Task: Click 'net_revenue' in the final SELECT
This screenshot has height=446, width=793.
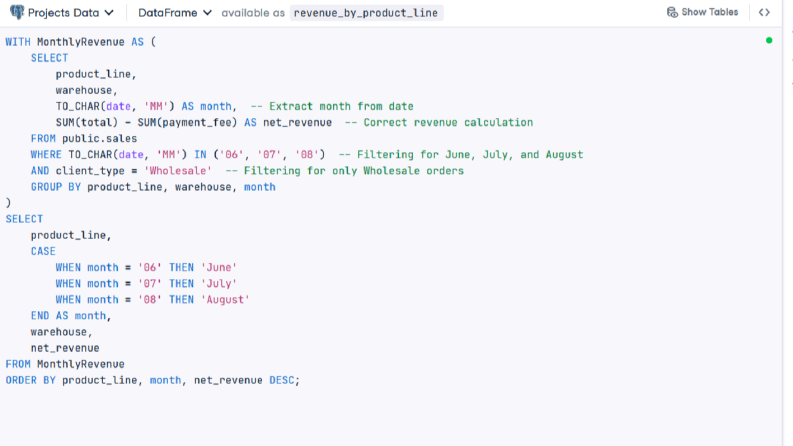Action: coord(65,348)
